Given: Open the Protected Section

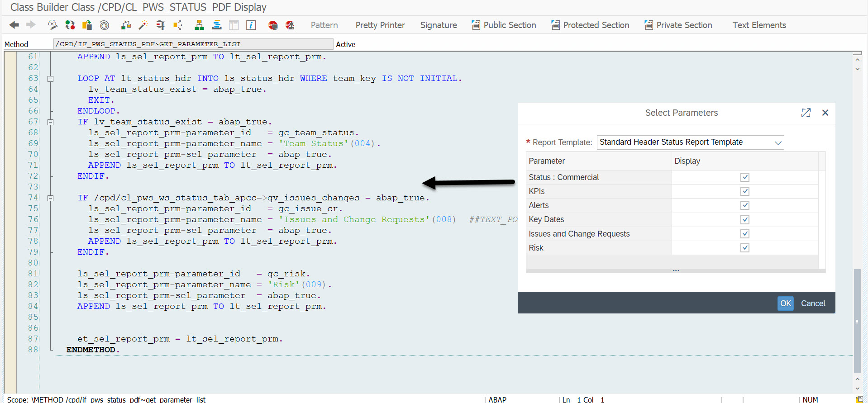Looking at the screenshot, I should [x=596, y=25].
